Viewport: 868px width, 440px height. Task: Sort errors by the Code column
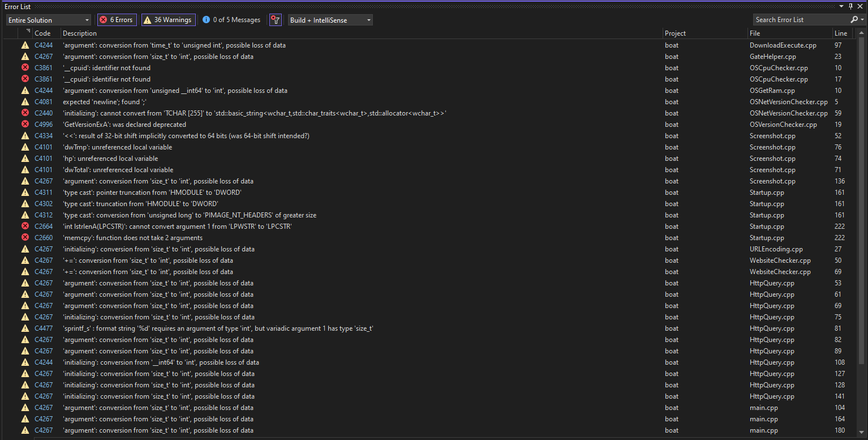point(42,33)
